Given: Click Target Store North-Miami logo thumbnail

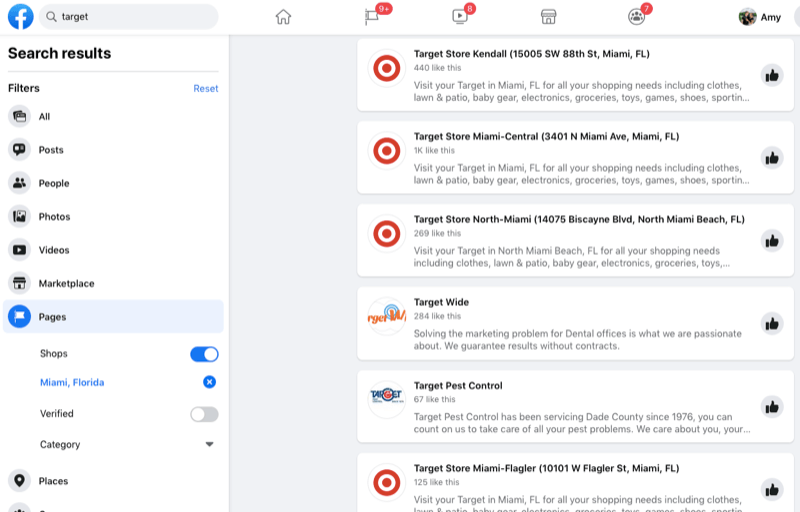Looking at the screenshot, I should click(387, 234).
